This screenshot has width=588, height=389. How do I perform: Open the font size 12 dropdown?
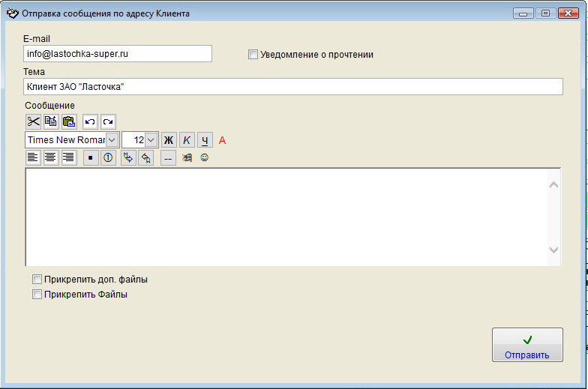pyautogui.click(x=151, y=140)
